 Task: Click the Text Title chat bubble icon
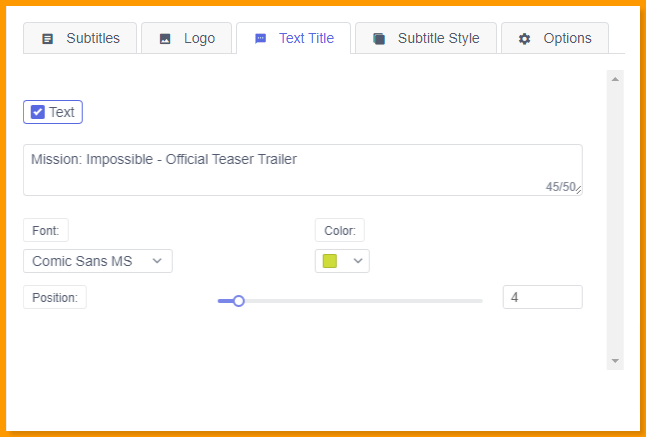[x=260, y=39]
